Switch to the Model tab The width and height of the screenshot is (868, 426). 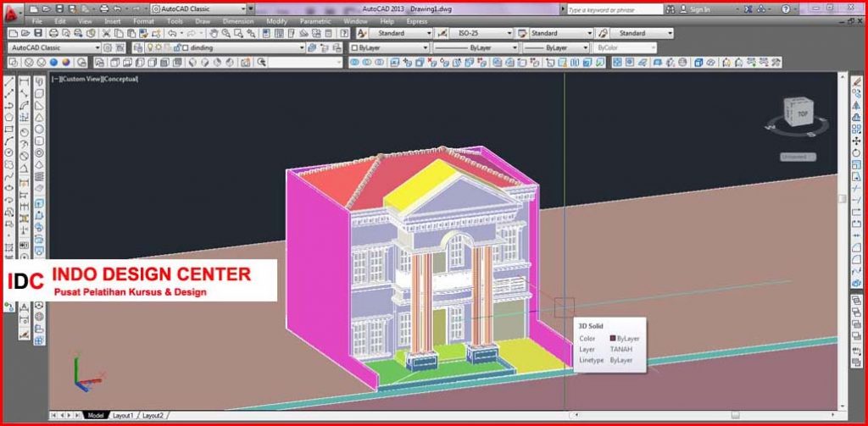[96, 415]
